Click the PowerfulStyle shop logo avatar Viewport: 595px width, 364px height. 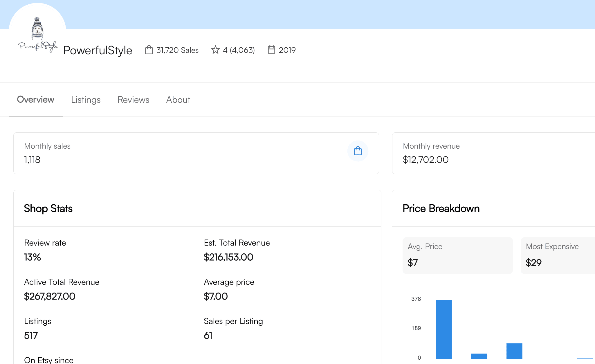(x=37, y=32)
